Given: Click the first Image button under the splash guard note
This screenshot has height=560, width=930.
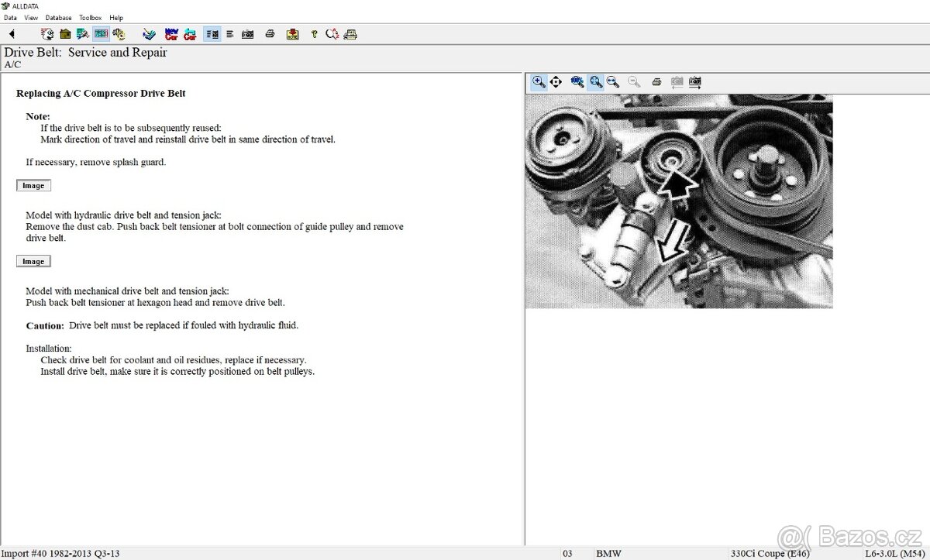Looking at the screenshot, I should (33, 185).
